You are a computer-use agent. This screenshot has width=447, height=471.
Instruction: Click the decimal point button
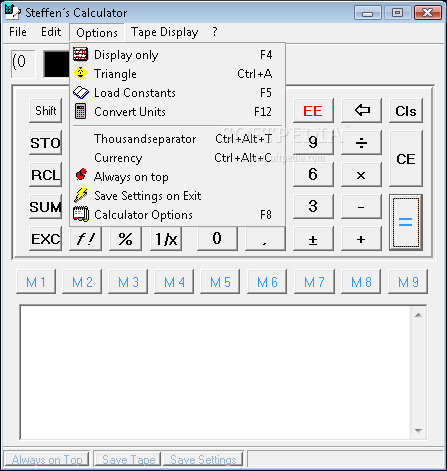click(265, 239)
